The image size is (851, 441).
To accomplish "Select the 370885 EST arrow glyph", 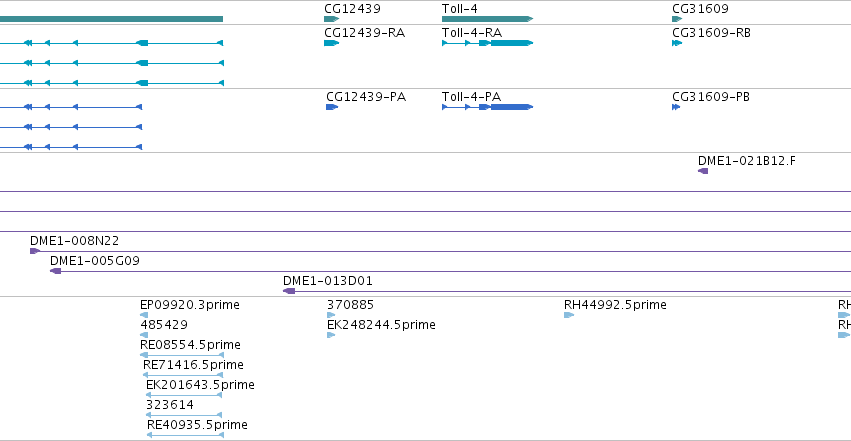I will click(x=331, y=315).
